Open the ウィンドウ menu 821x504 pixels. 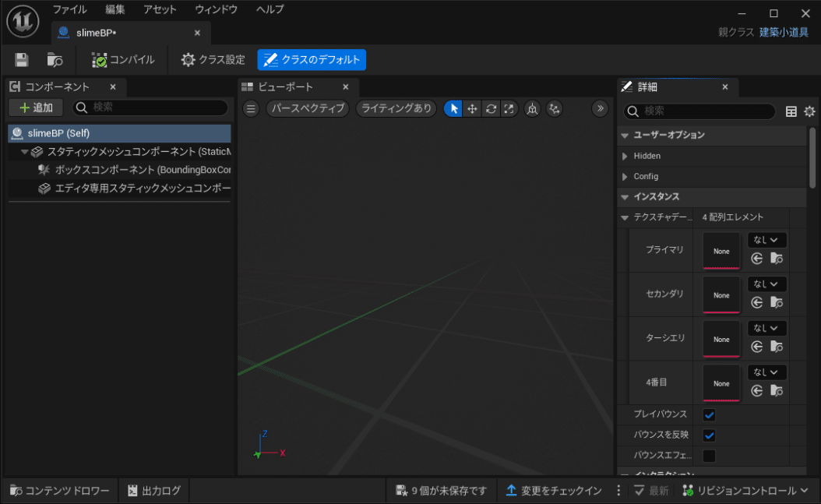click(x=216, y=10)
